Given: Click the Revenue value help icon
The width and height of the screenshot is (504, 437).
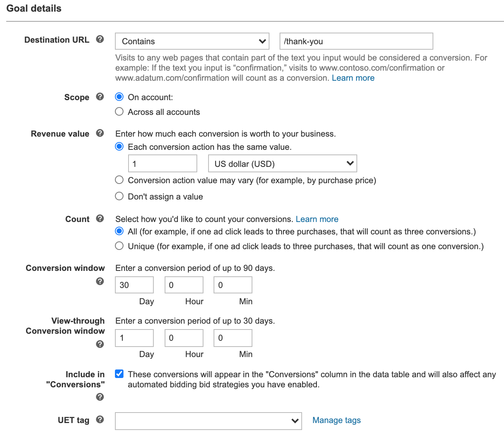Looking at the screenshot, I should click(x=100, y=133).
